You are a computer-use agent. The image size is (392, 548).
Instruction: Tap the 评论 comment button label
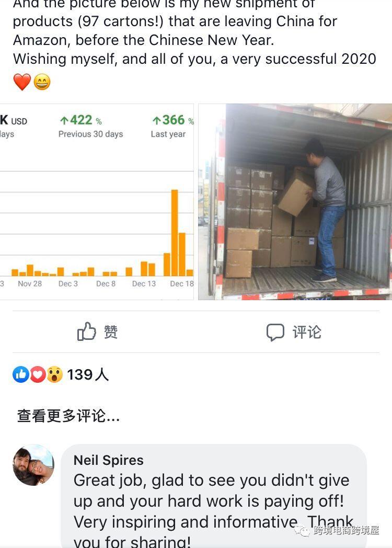[x=307, y=332]
